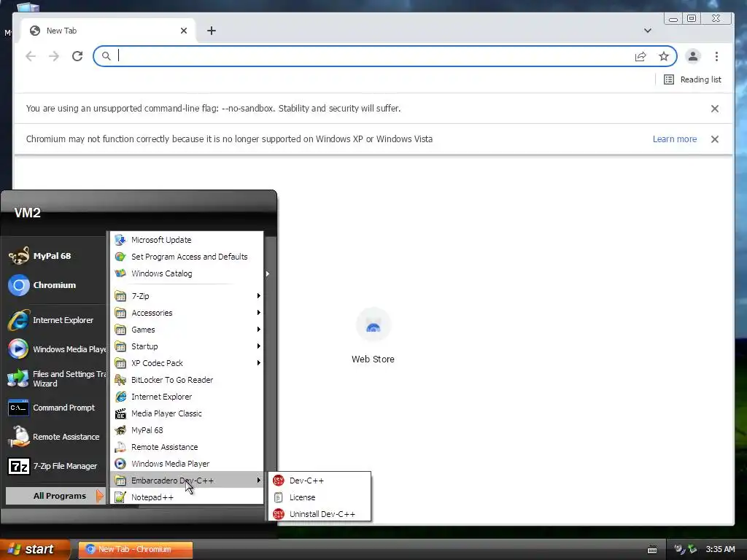Image resolution: width=747 pixels, height=560 pixels.
Task: Click the Web Store shortcut icon
Action: [373, 324]
